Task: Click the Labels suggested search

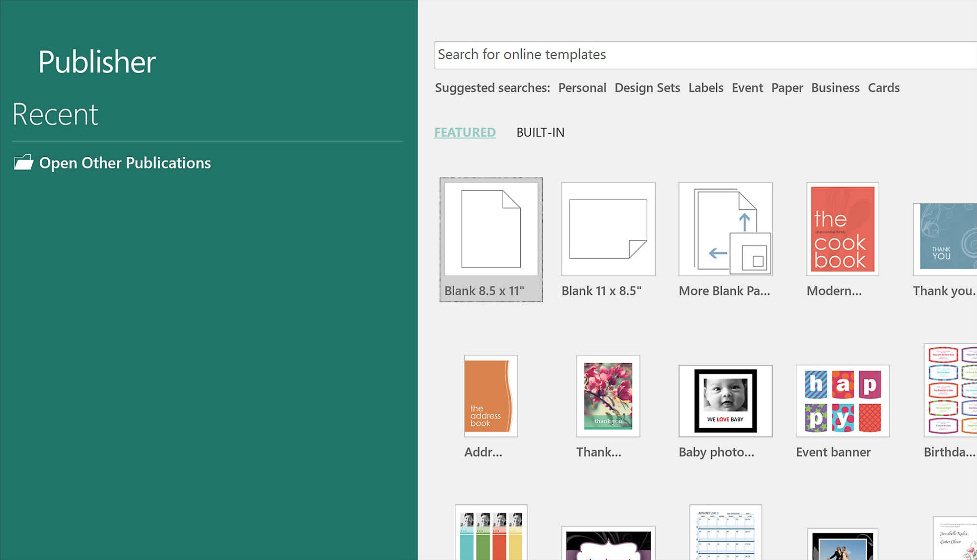Action: point(705,88)
